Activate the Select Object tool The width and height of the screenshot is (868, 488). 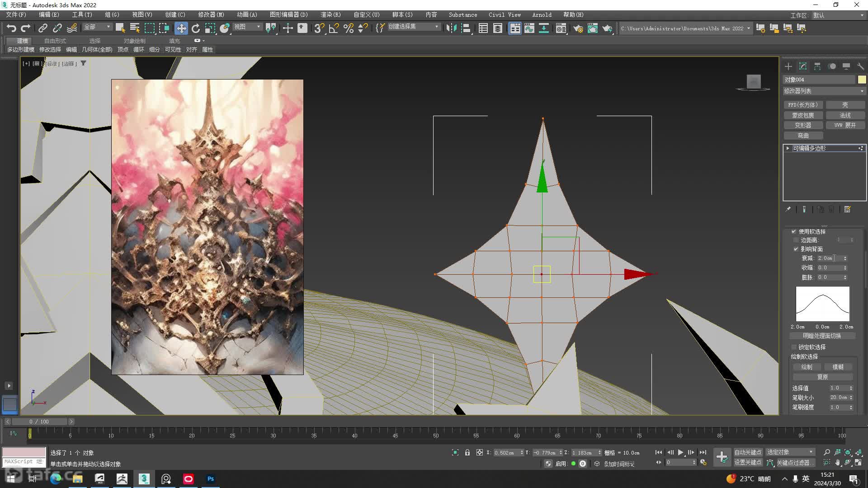click(120, 28)
